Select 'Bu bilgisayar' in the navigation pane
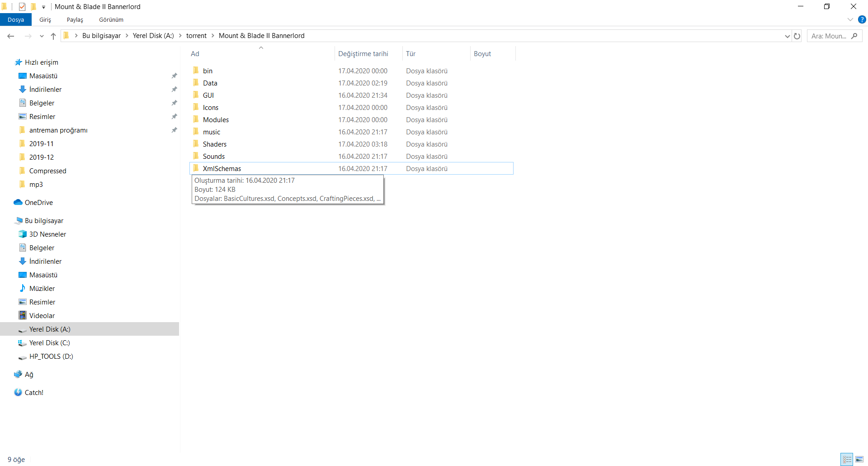The height and width of the screenshot is (466, 868). pos(44,221)
